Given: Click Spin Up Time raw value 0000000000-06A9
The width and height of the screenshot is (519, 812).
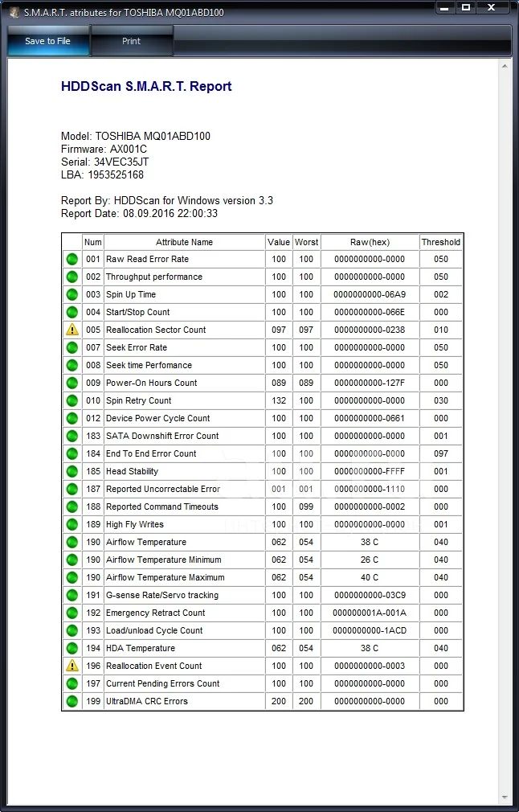Looking at the screenshot, I should 370,294.
